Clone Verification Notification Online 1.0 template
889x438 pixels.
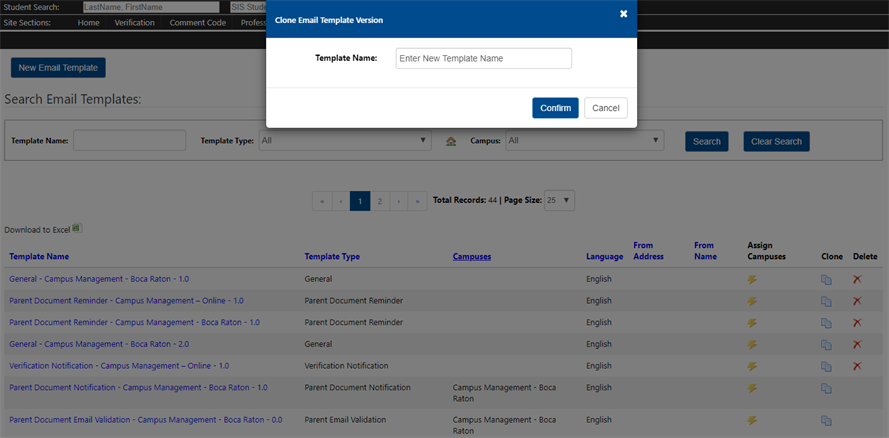coord(826,367)
